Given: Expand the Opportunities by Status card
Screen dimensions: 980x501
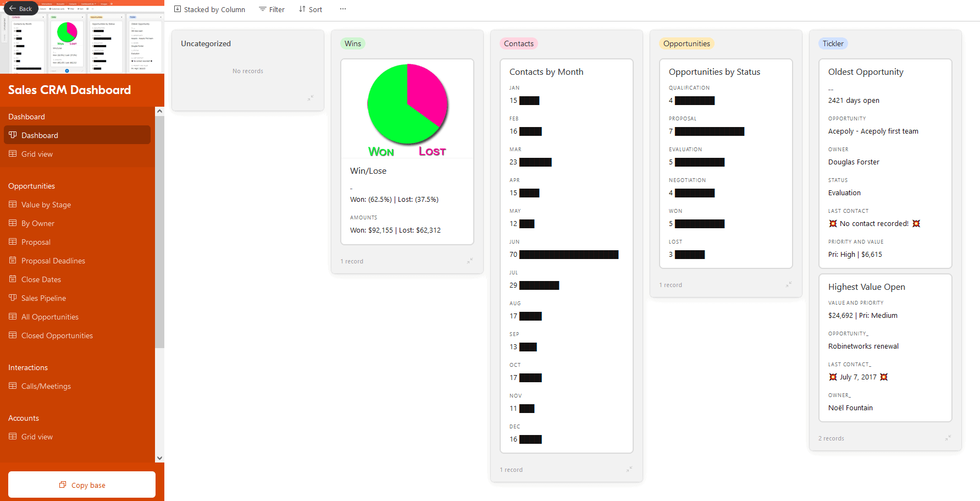Looking at the screenshot, I should point(788,285).
